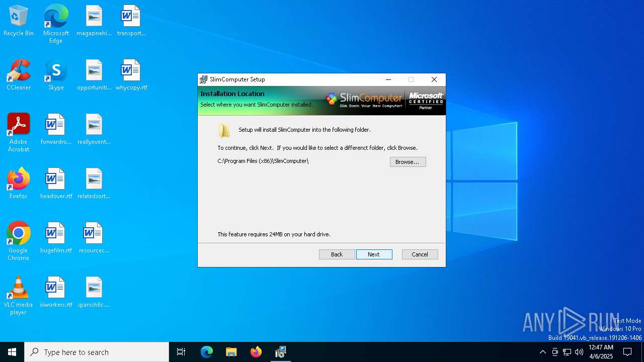Click the SlimComputer Setup title bar icon

pyautogui.click(x=203, y=79)
